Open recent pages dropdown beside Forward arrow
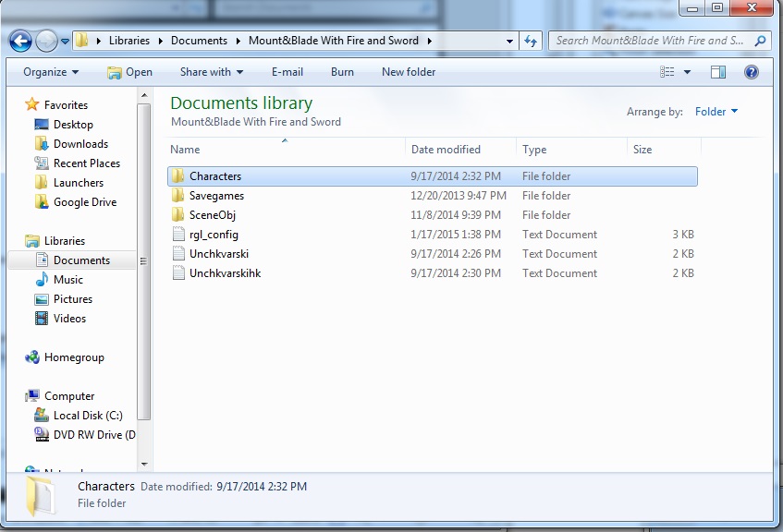Screen dimensions: 783x532 pos(65,42)
